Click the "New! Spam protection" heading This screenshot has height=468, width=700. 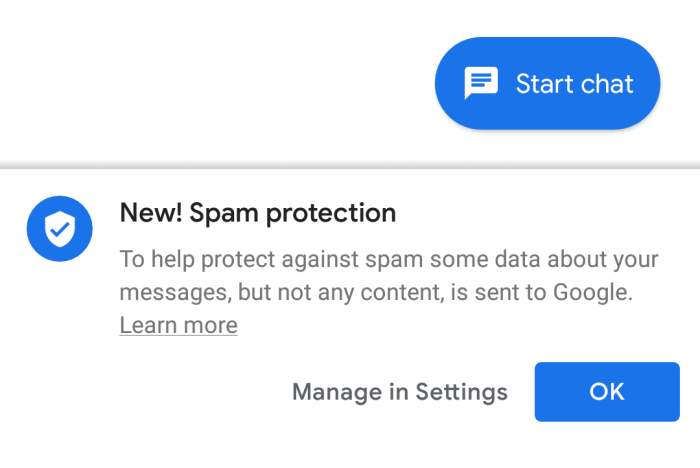(258, 212)
